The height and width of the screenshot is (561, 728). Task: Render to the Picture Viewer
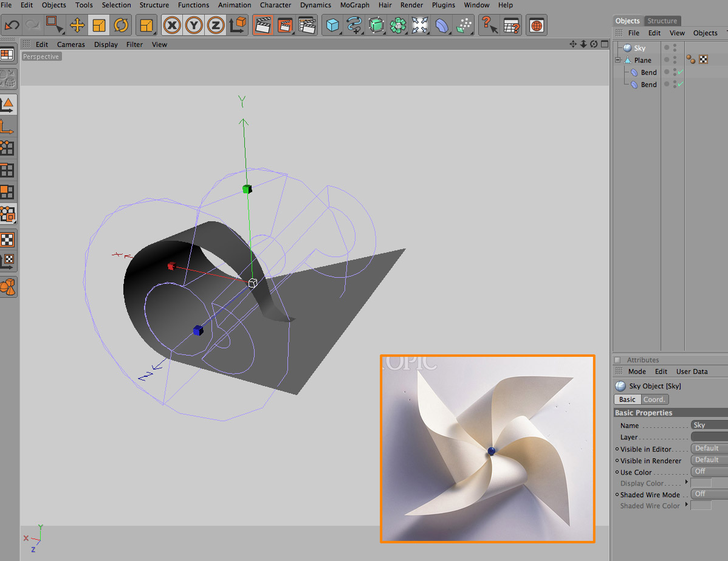[284, 25]
